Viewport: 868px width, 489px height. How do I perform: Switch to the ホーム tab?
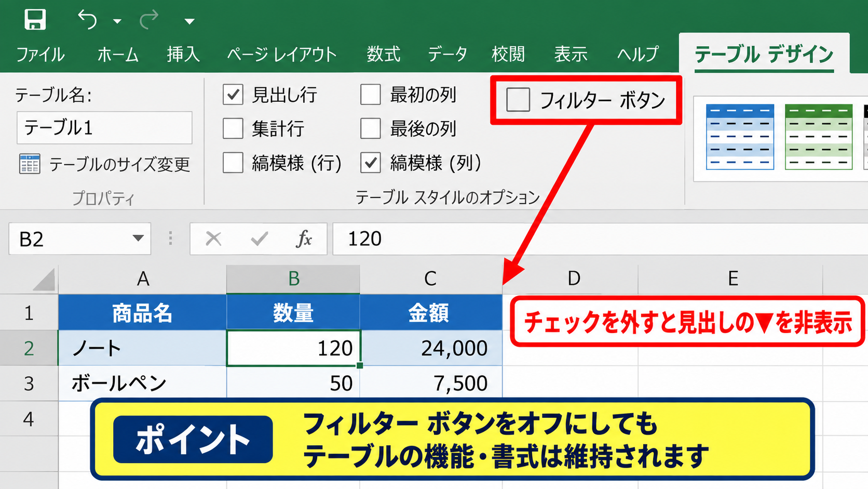[118, 54]
